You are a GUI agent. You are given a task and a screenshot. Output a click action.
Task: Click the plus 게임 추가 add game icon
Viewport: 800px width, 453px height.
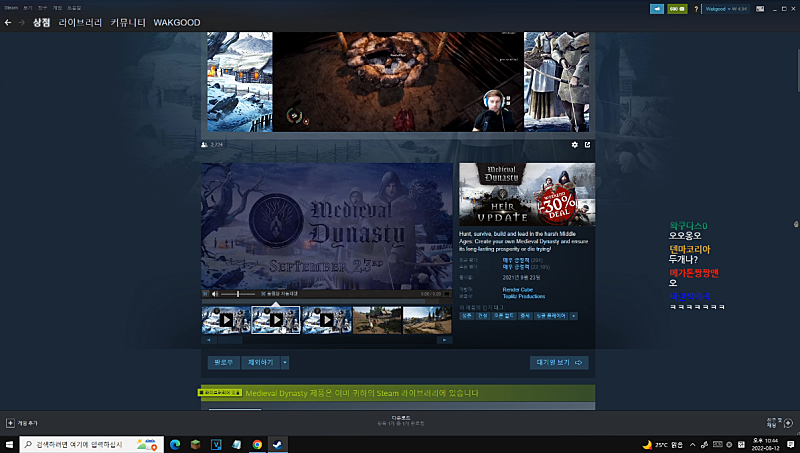(10, 423)
